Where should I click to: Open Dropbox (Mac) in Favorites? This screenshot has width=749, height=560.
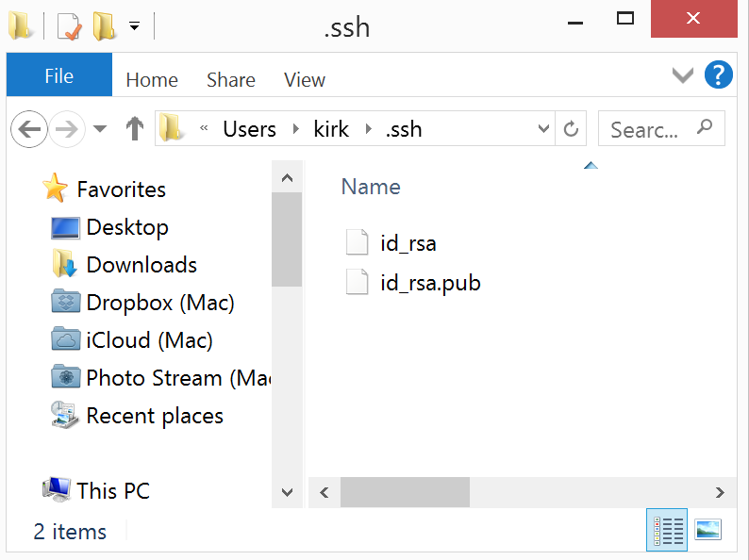tap(160, 303)
